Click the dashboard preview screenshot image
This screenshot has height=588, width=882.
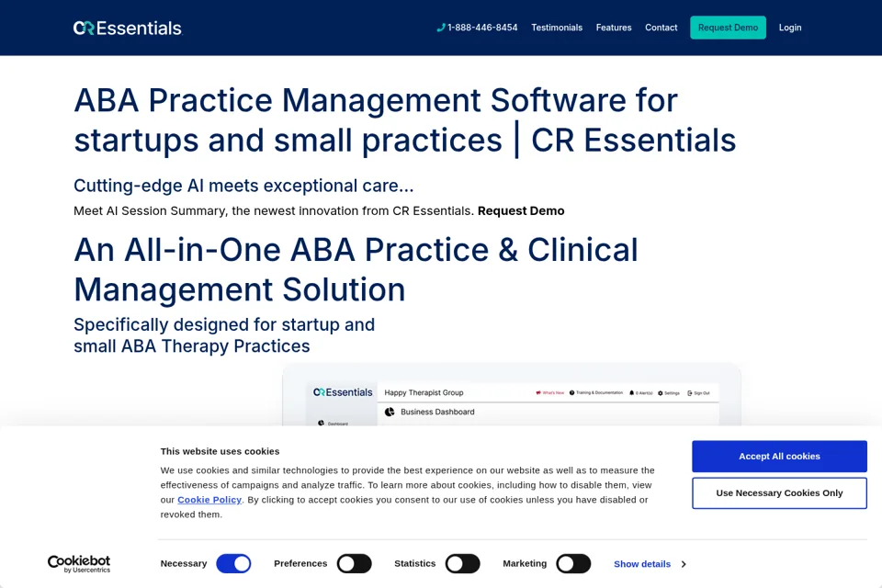point(512,395)
